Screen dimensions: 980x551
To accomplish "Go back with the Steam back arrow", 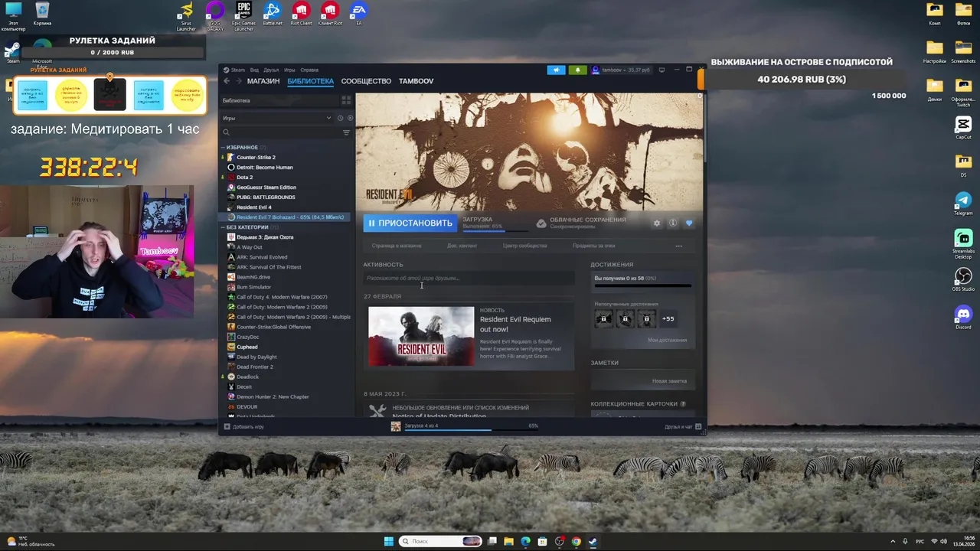I will tap(227, 81).
